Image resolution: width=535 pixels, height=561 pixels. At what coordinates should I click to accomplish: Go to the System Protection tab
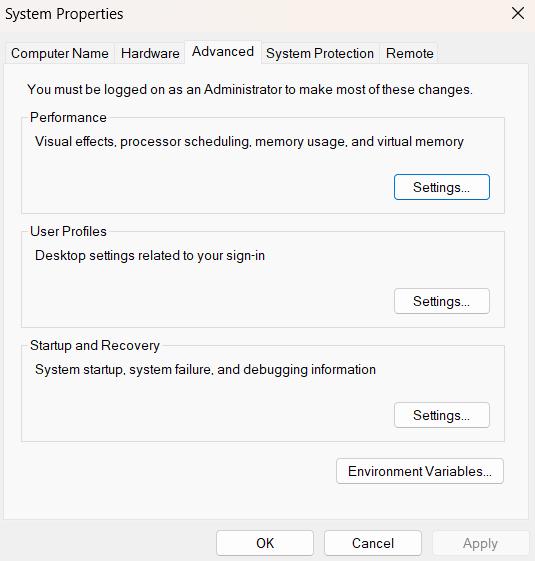pyautogui.click(x=320, y=53)
